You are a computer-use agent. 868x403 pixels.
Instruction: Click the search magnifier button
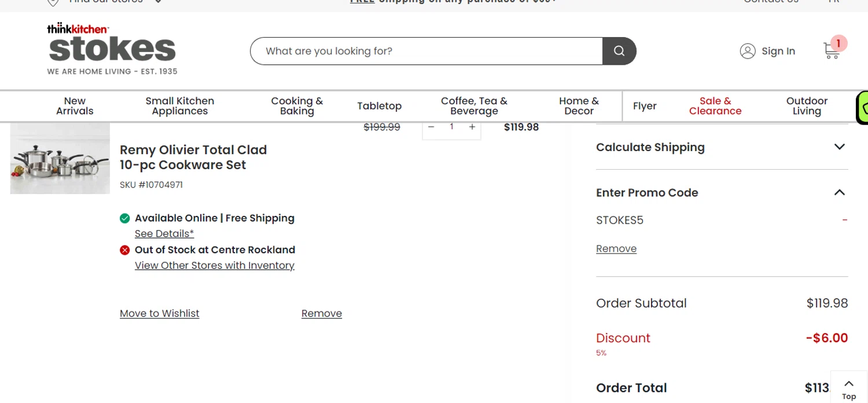click(619, 51)
